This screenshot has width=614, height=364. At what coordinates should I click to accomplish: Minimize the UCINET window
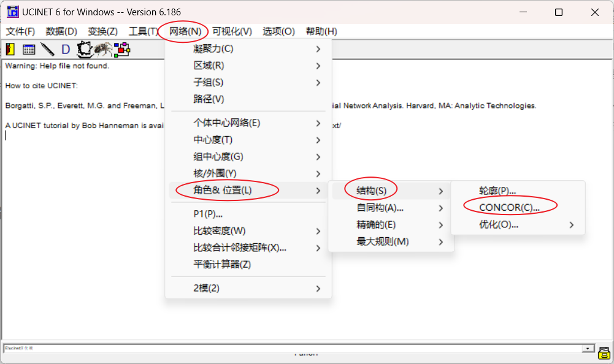(523, 12)
